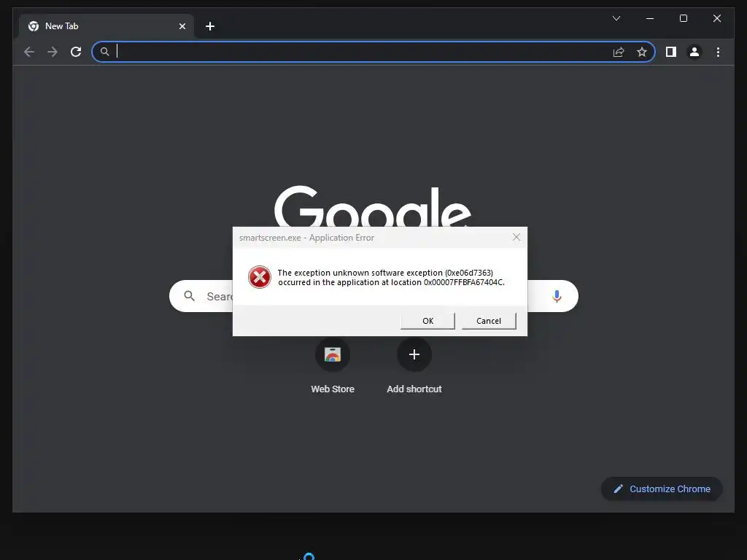Open the Chrome side panel icon

[671, 52]
